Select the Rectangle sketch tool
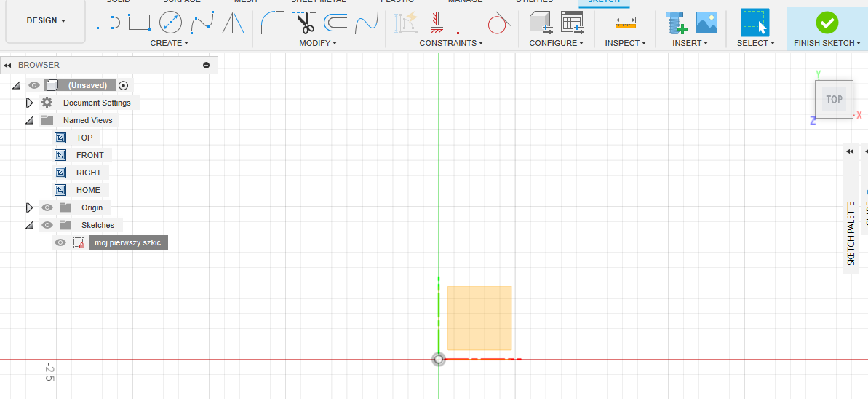868x399 pixels. point(139,23)
